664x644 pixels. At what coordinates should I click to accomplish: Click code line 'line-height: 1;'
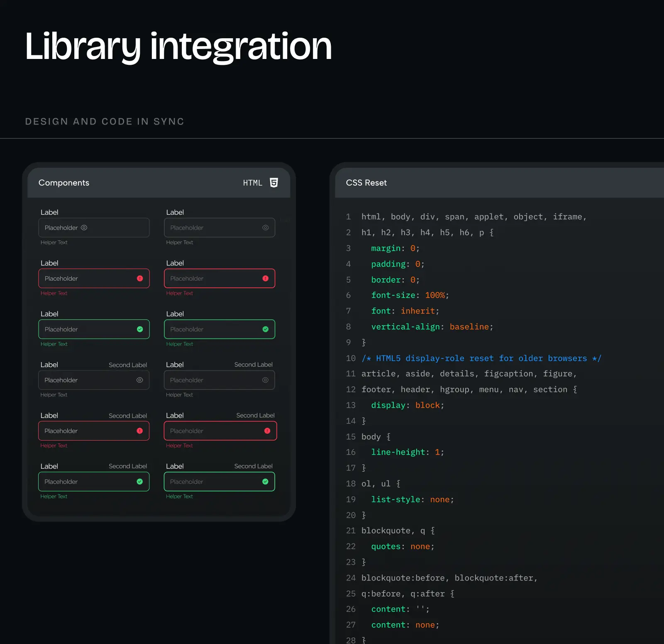(x=408, y=452)
